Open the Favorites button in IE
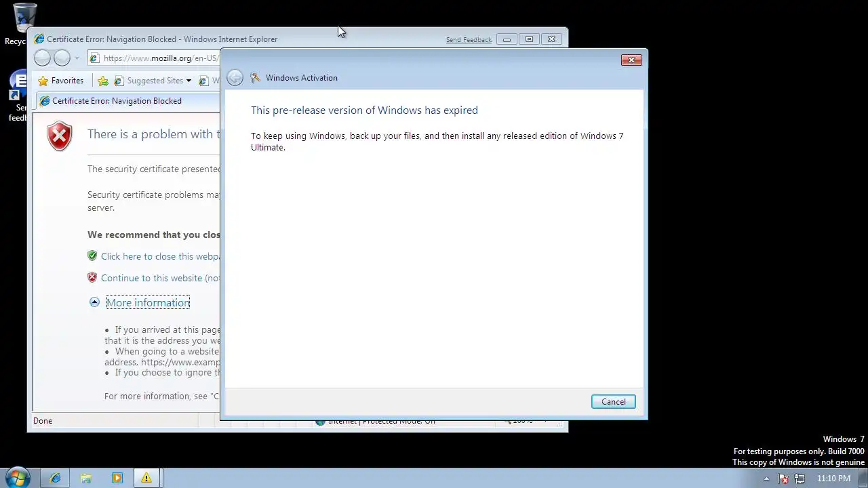The width and height of the screenshot is (868, 488). pos(60,81)
